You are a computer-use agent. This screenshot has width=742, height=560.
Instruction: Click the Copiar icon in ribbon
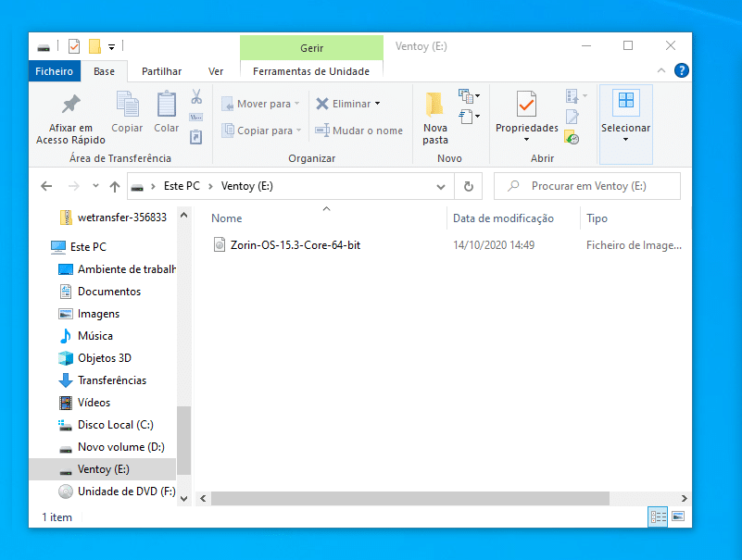[x=127, y=104]
